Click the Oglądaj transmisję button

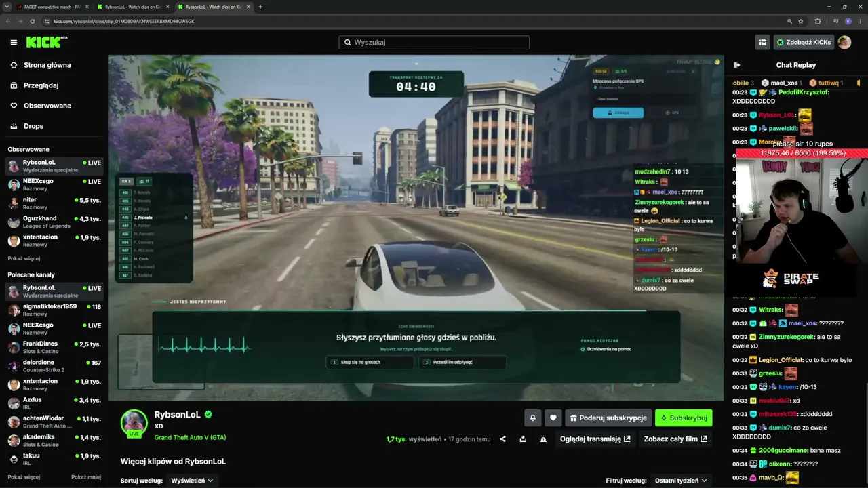click(x=595, y=439)
